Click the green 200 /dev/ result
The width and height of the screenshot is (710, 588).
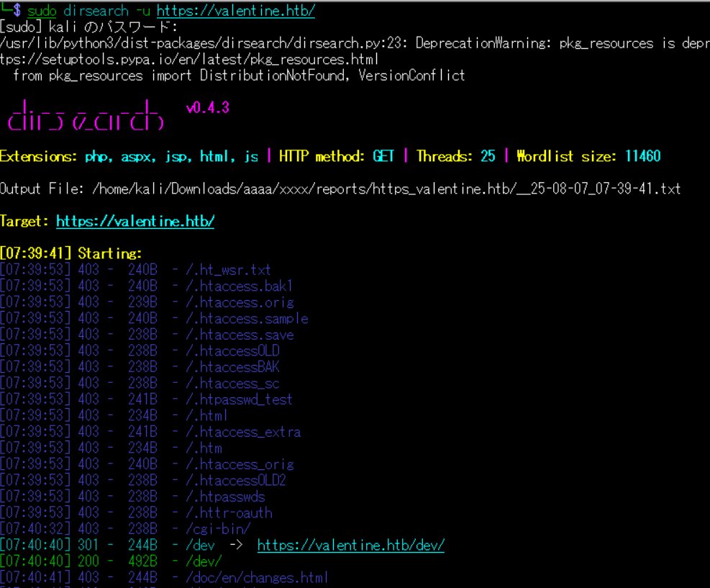tap(204, 561)
